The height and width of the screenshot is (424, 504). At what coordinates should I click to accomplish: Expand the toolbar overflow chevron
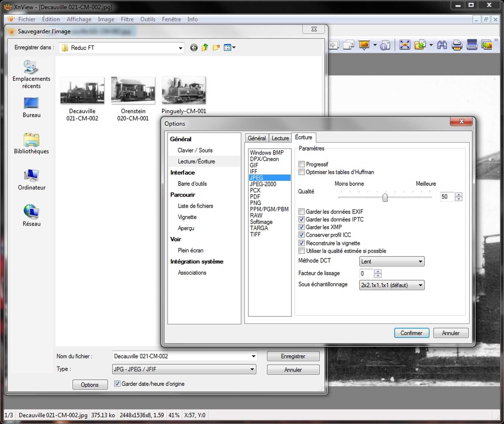(x=496, y=40)
